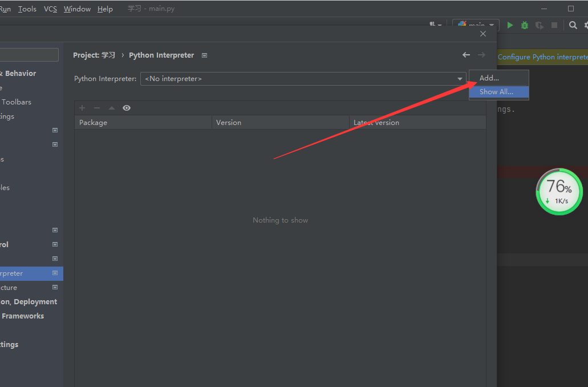Click the Stop square icon
The image size is (588, 387).
click(x=554, y=25)
